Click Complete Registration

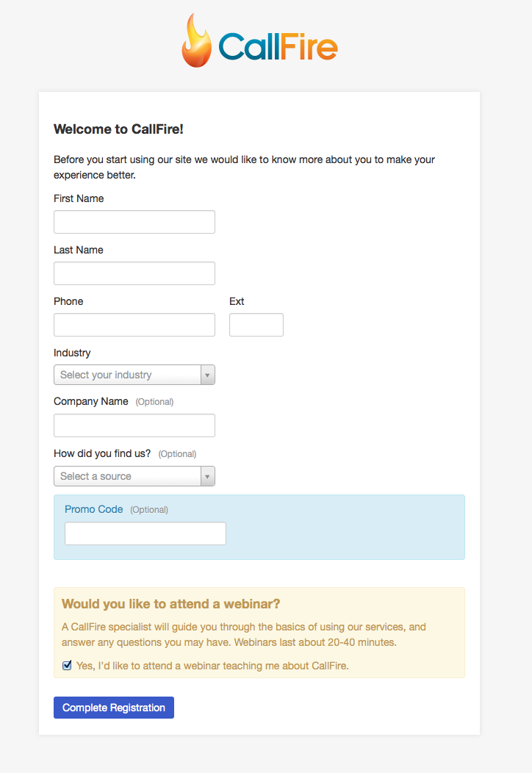point(113,708)
